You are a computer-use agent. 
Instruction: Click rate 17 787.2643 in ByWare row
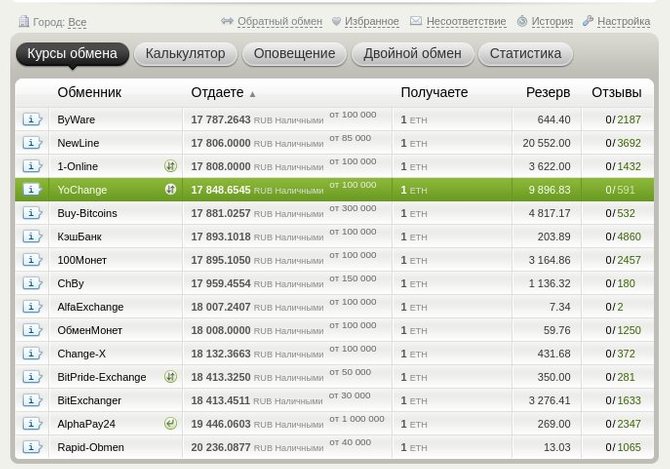point(220,120)
